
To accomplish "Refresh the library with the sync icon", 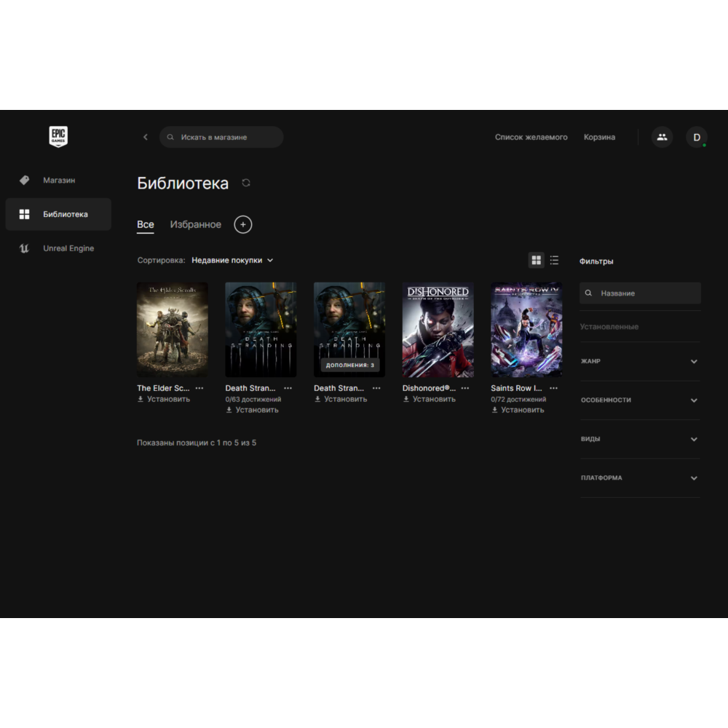I will [246, 183].
